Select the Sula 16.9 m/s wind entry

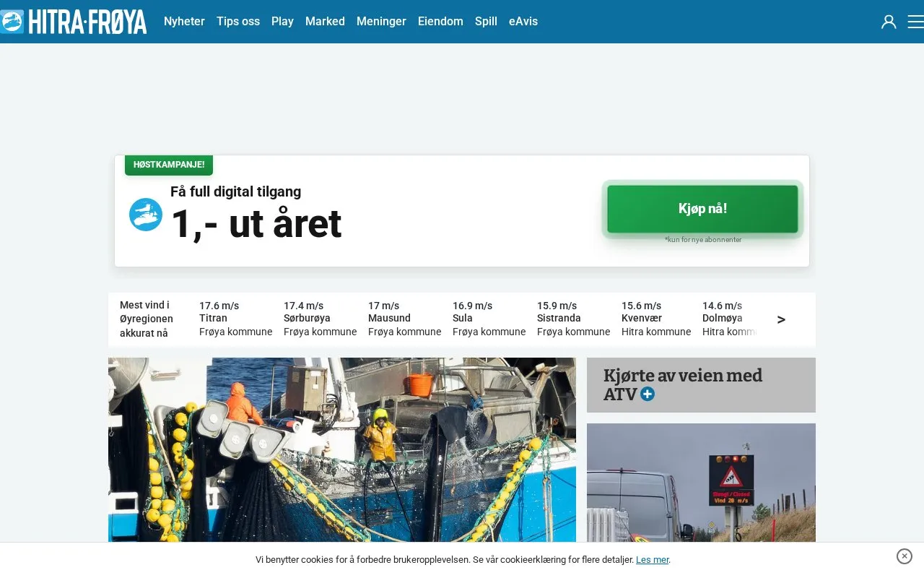[489, 319]
